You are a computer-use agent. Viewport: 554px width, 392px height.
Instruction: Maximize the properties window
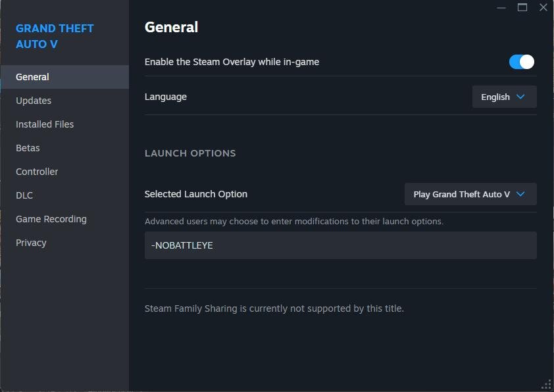522,7
